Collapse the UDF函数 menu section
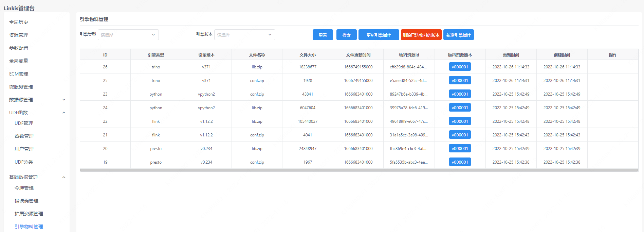644x232 pixels. (x=64, y=113)
